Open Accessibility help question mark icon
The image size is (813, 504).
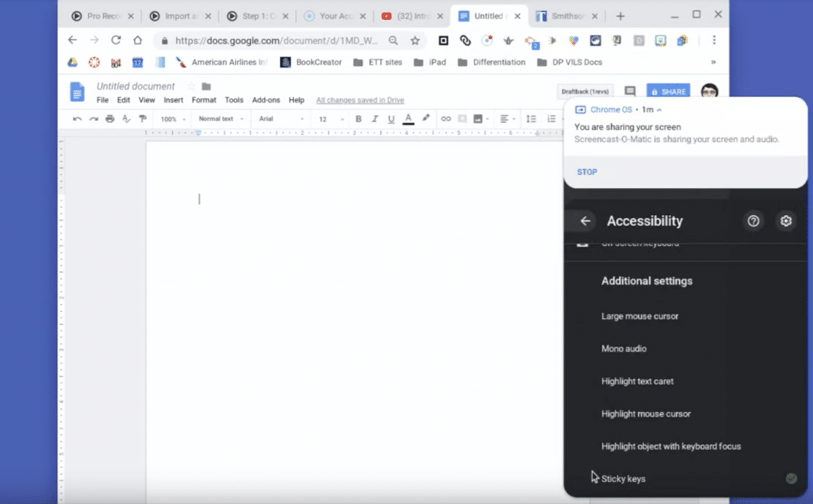point(753,221)
